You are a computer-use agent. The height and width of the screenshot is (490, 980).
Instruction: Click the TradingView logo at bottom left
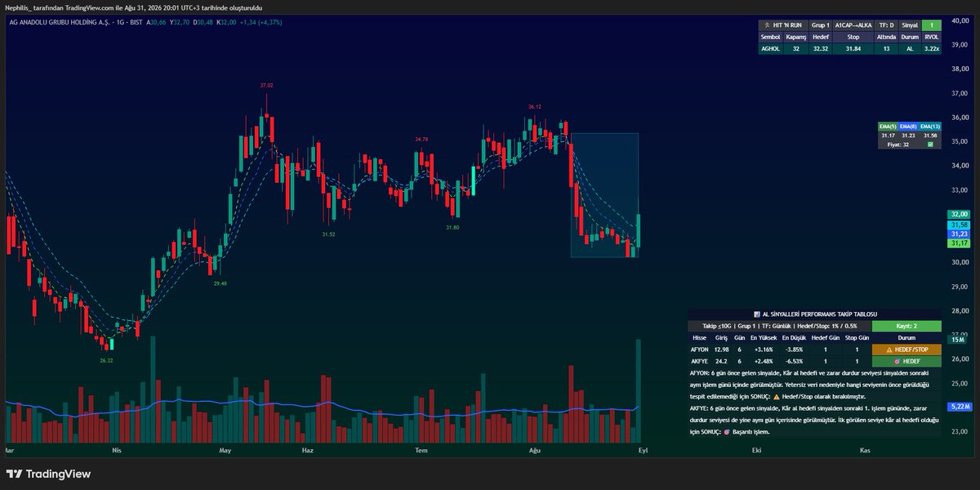[x=48, y=474]
